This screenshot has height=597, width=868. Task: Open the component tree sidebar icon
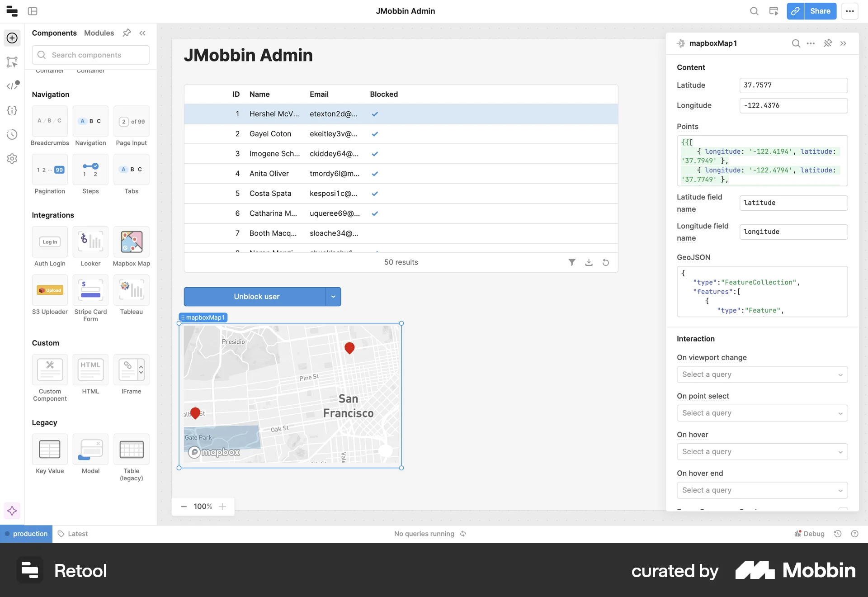(x=12, y=62)
